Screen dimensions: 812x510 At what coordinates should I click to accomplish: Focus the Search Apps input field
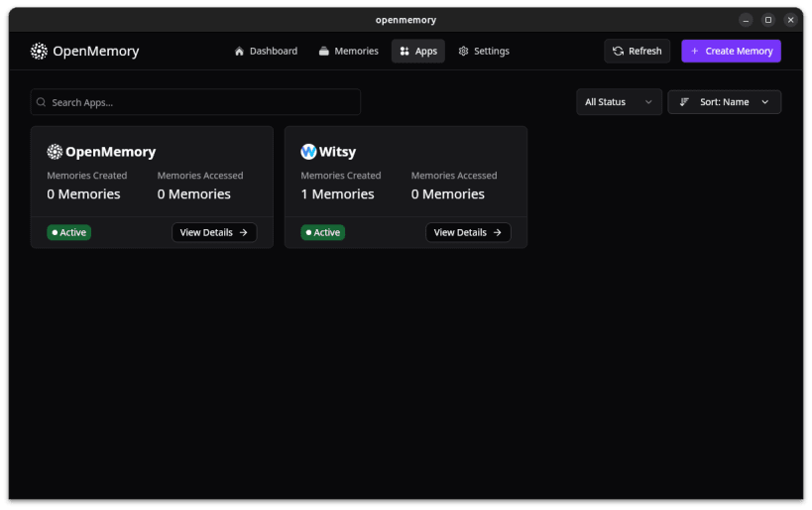coord(195,102)
